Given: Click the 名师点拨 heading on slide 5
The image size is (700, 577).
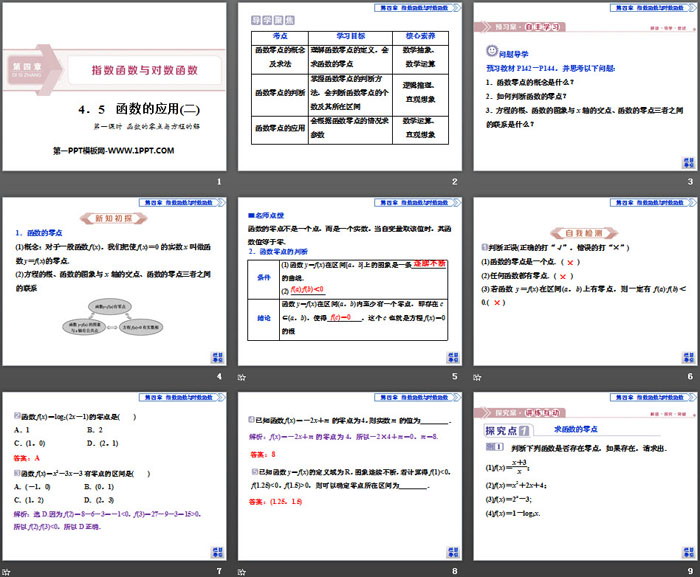Looking at the screenshot, I should click(x=266, y=215).
